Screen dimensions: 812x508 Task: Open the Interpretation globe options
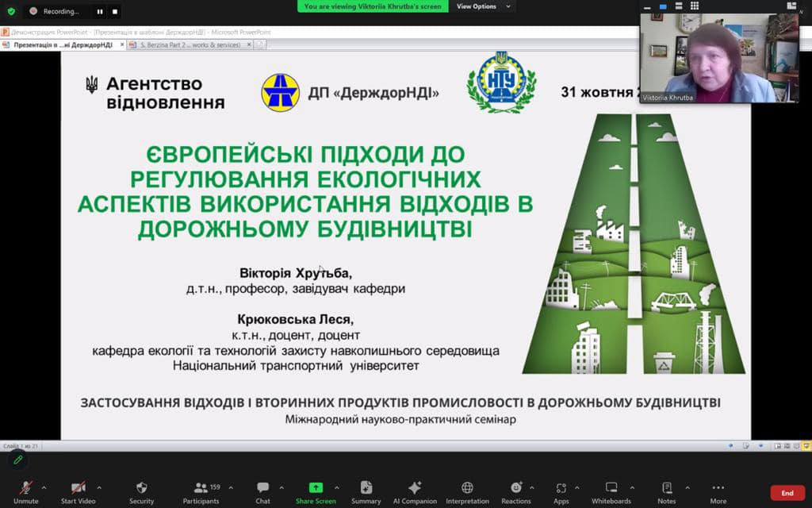[x=467, y=488]
